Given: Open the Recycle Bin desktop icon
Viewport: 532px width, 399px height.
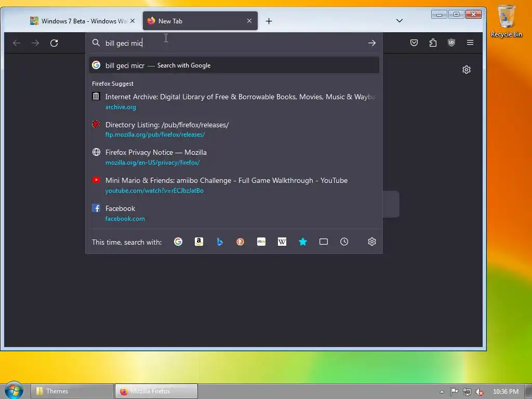Looking at the screenshot, I should coord(506,21).
